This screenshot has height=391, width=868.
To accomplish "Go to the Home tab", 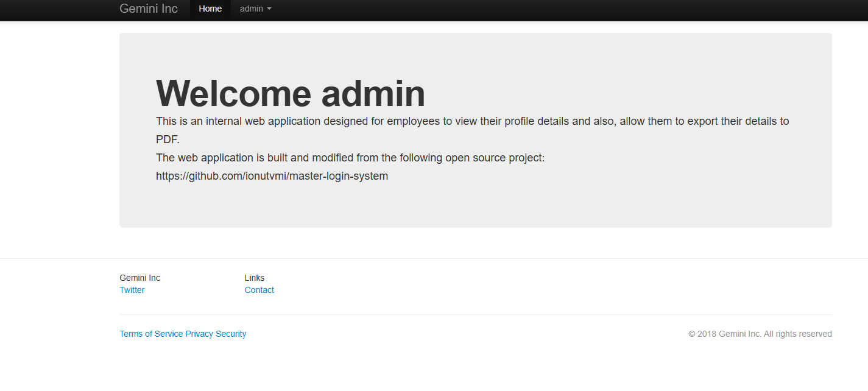I will tap(210, 9).
